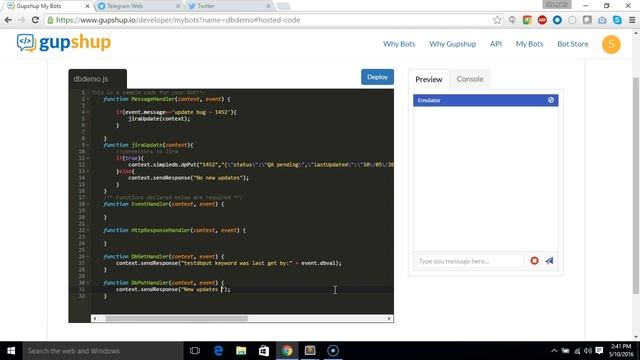This screenshot has height=360, width=640.
Task: Close the Twitter browser tab
Action: (268, 6)
